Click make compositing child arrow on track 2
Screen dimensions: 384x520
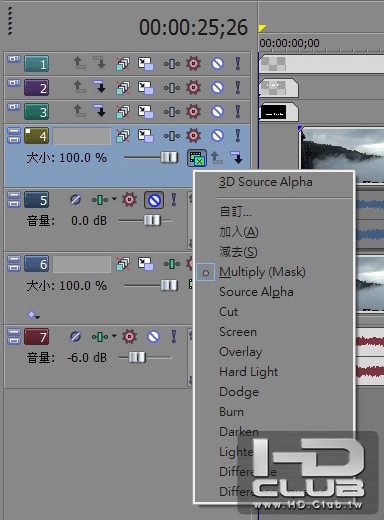pyautogui.click(x=99, y=87)
